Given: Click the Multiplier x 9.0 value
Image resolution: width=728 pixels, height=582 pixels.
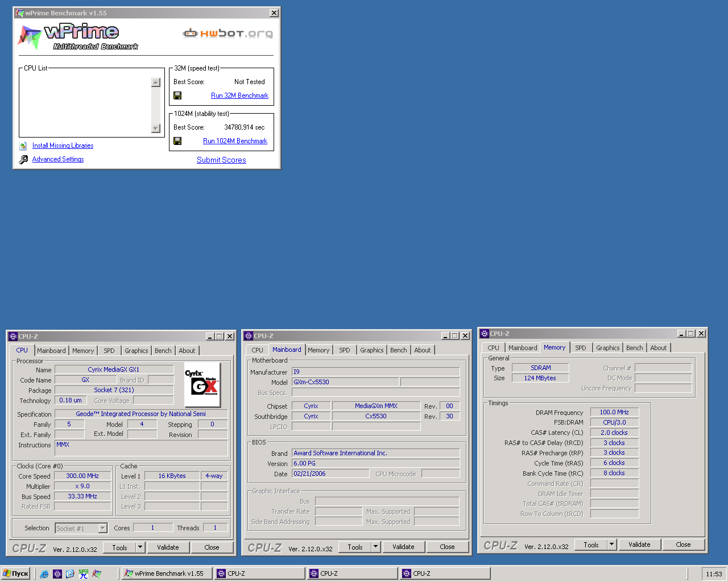Looking at the screenshot, I should (82, 487).
